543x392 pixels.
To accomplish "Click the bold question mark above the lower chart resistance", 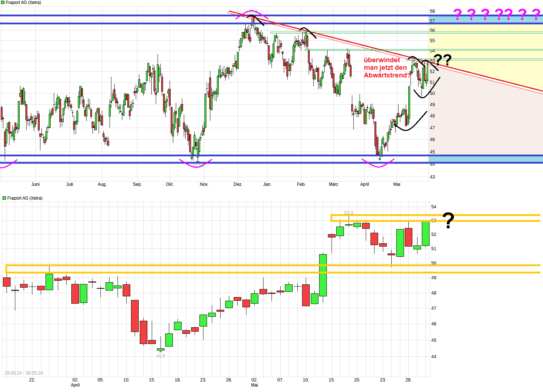I will tap(447, 220).
